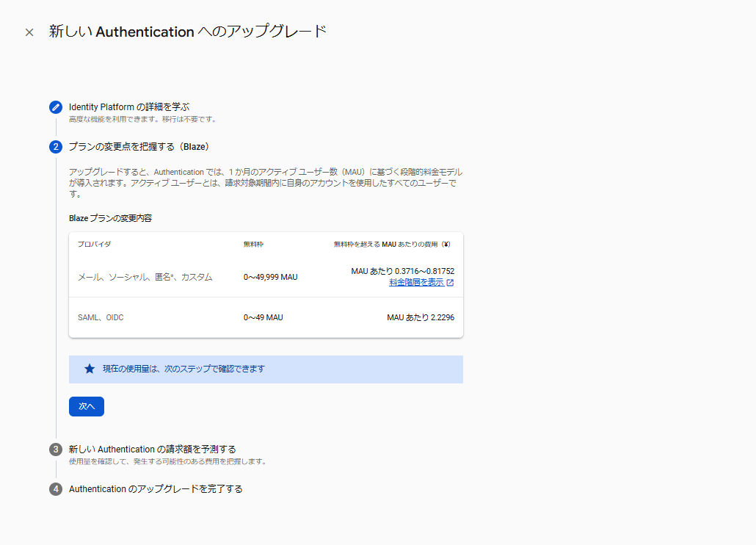Viewport: 756px width, 545px height.
Task: Select the 0〜49,999 MAU cell
Action: [x=271, y=277]
